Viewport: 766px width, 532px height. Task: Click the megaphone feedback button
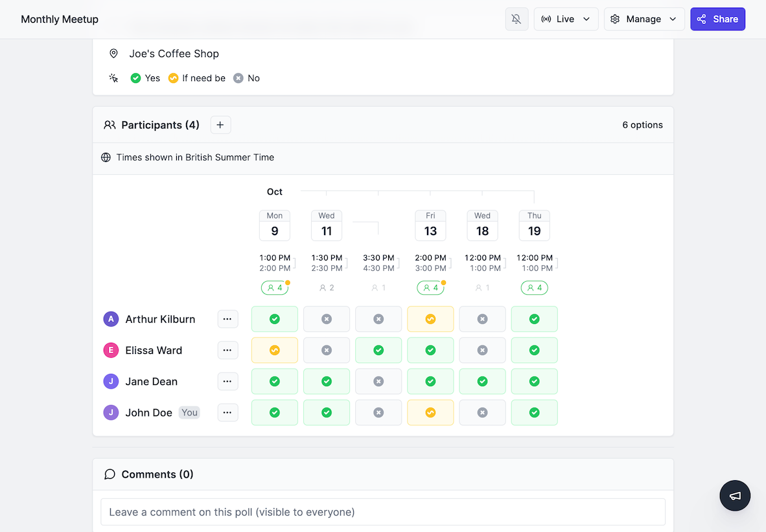pos(735,496)
